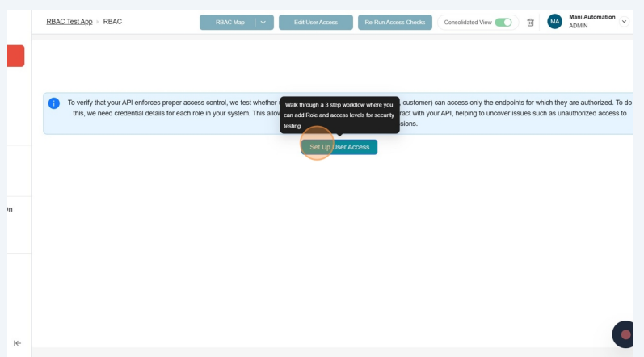Click the RBAC breadcrumb text
The height and width of the screenshot is (357, 644).
pyautogui.click(x=112, y=22)
